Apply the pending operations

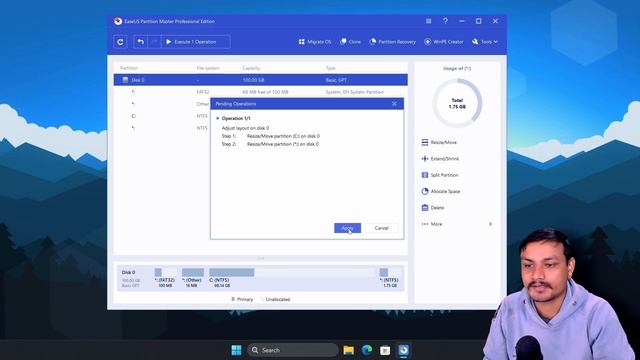pos(347,228)
